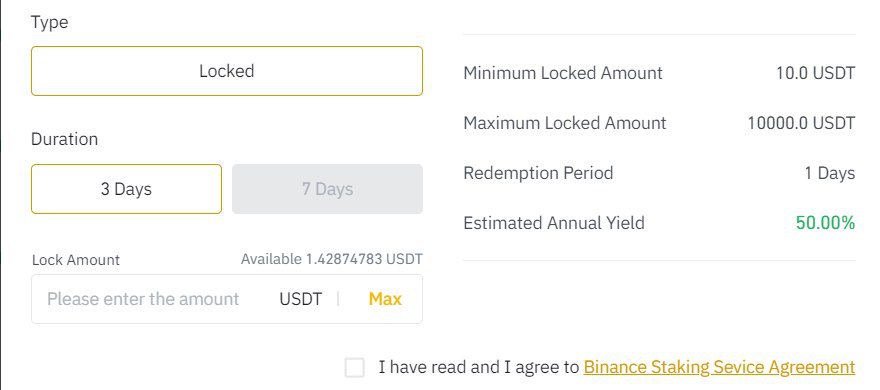Click the 10000.0 USDT maximum value
The height and width of the screenshot is (390, 880).
(x=801, y=123)
